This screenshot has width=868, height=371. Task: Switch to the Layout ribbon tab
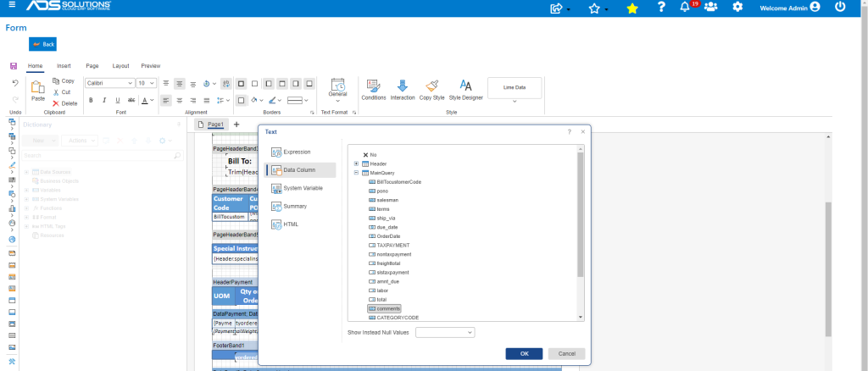pyautogui.click(x=120, y=66)
